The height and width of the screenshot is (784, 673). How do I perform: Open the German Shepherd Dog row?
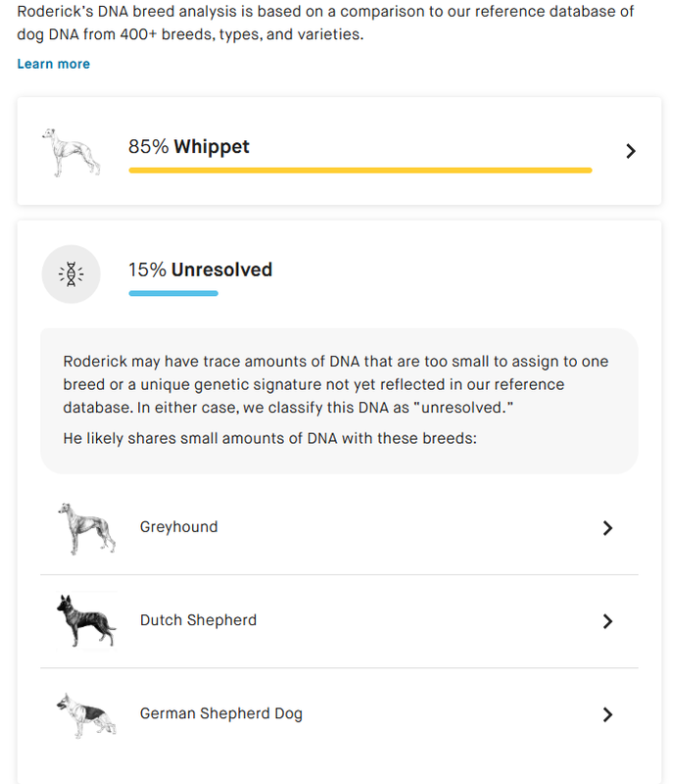pyautogui.click(x=339, y=714)
